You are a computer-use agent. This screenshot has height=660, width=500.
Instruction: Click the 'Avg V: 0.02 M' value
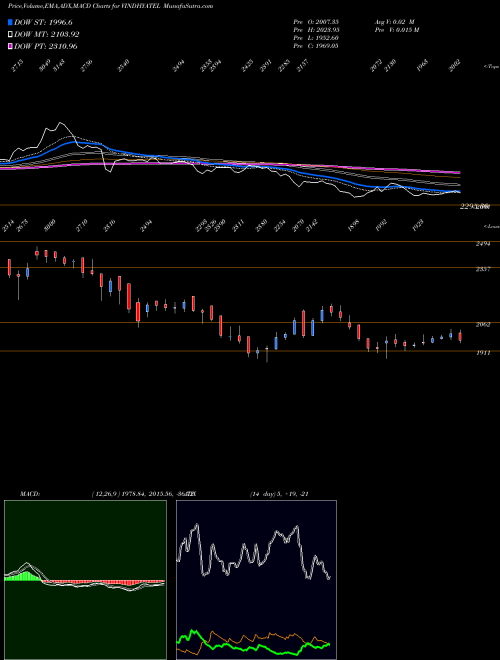[395, 22]
